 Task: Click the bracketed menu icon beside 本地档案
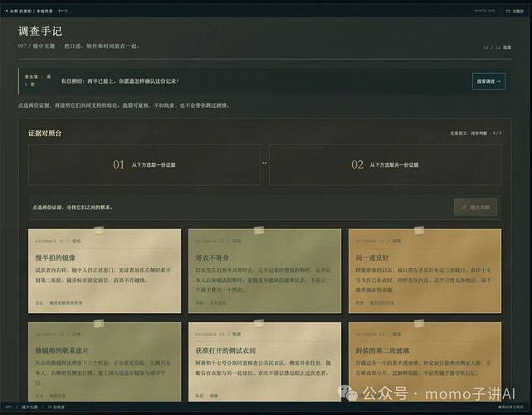(x=63, y=11)
